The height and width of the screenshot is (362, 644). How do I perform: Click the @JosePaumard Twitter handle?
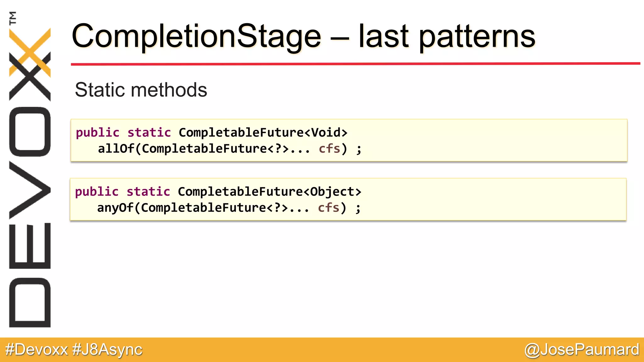[x=582, y=349]
